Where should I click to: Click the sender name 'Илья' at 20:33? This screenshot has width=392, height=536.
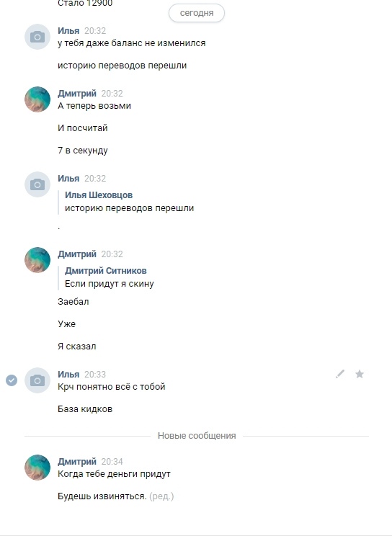click(x=68, y=375)
